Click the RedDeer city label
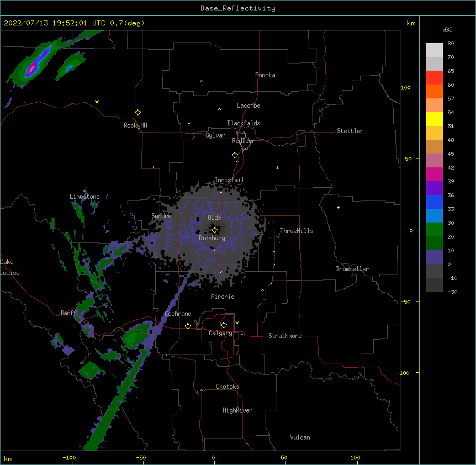 (x=243, y=141)
